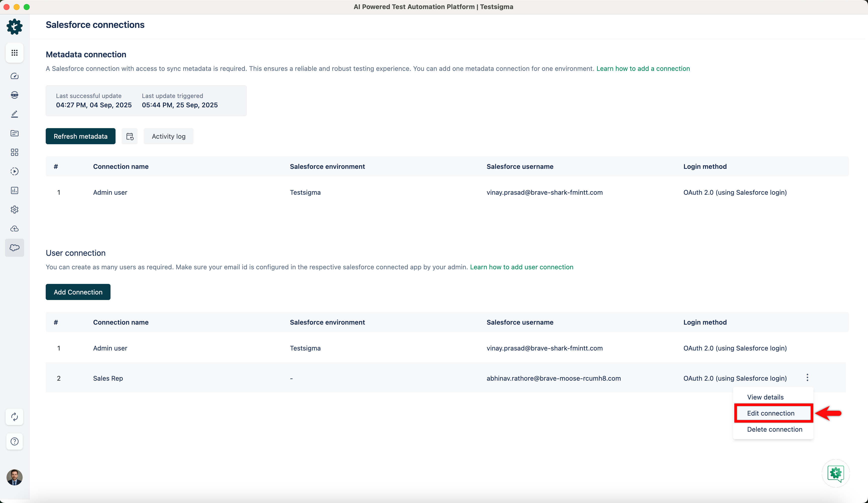868x503 pixels.
Task: Open the test data folder icon
Action: click(15, 133)
